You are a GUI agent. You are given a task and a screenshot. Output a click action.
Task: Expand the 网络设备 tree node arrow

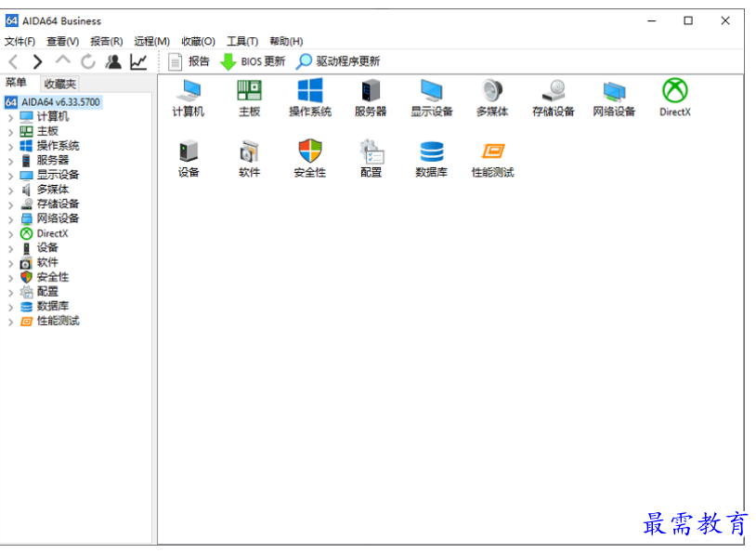(x=10, y=219)
